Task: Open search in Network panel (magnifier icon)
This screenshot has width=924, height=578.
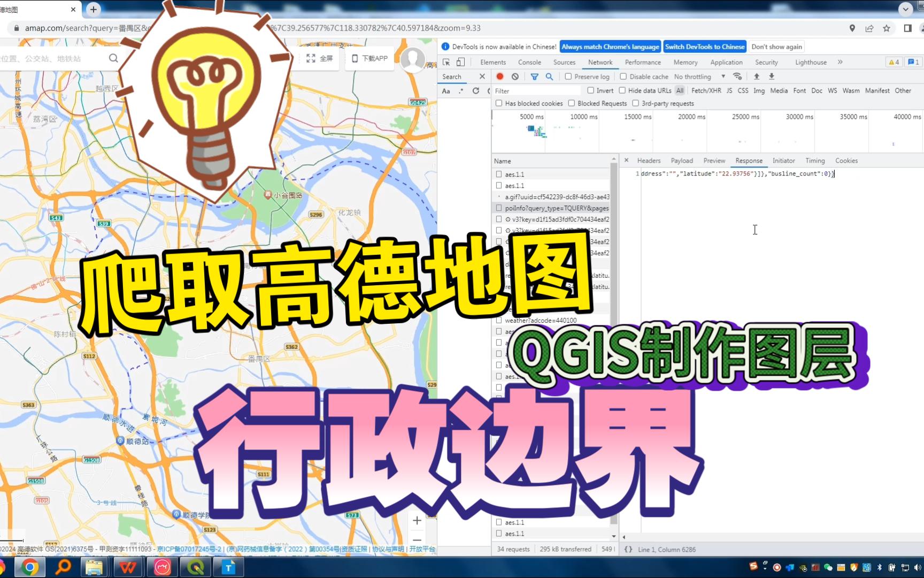Action: click(549, 77)
